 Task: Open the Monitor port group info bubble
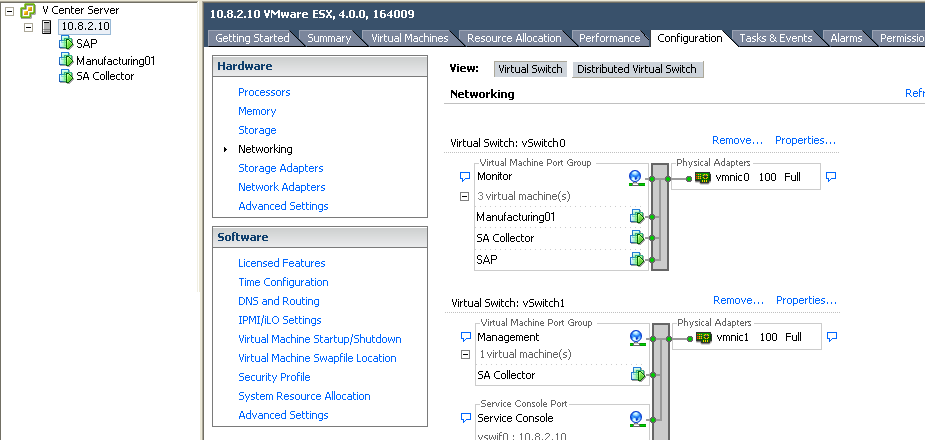[464, 177]
